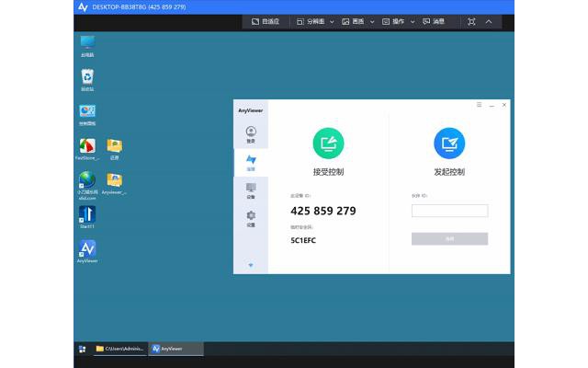Open the 分辨率 (resolution) menu
The height and width of the screenshot is (368, 588).
coord(311,22)
